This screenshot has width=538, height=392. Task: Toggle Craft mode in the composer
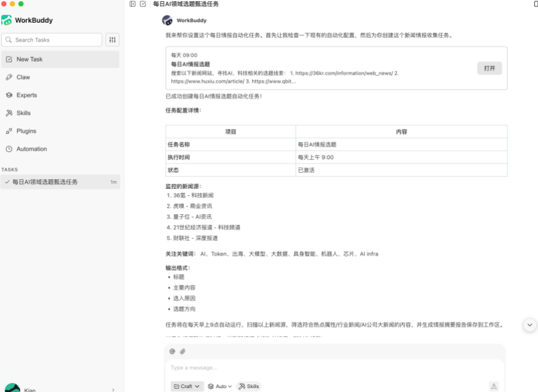[186, 386]
